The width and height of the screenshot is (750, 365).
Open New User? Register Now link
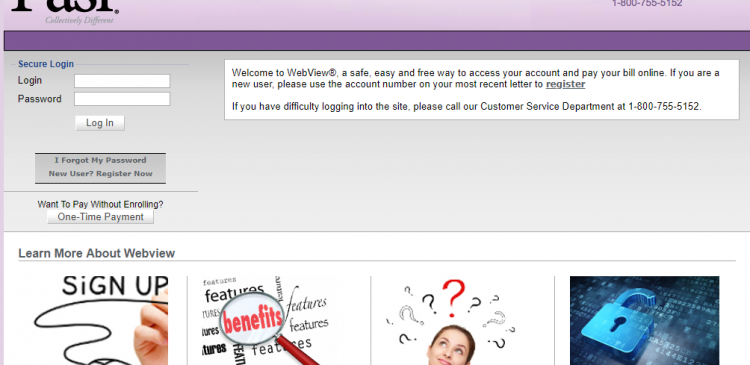100,174
